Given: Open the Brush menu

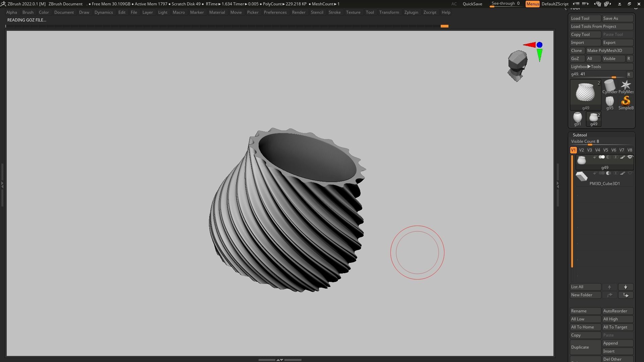Looking at the screenshot, I should click(x=28, y=12).
